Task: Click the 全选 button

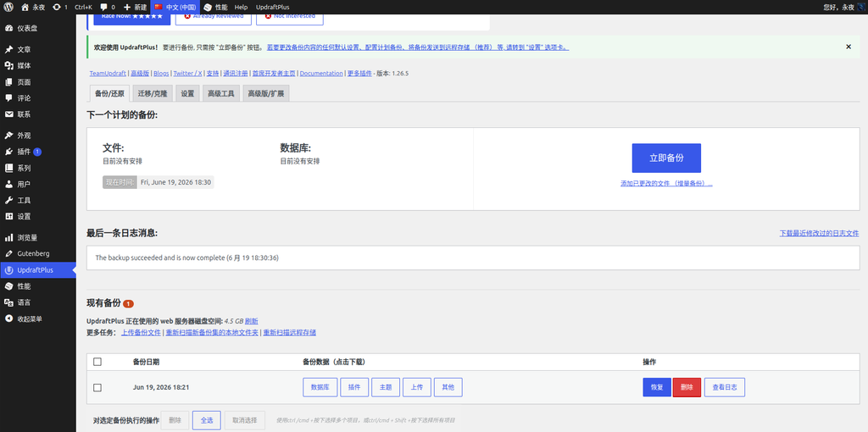Action: 207,420
